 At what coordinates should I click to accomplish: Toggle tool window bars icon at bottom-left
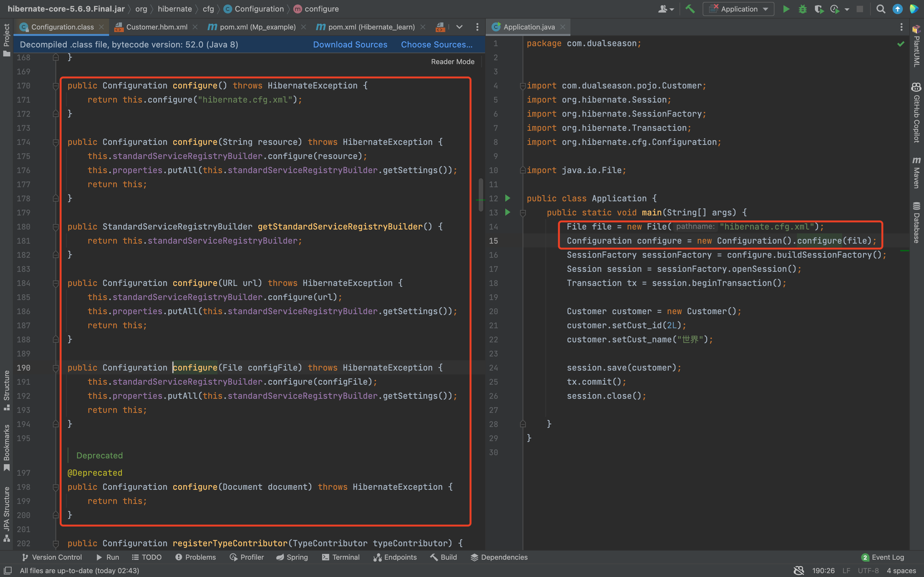click(8, 571)
